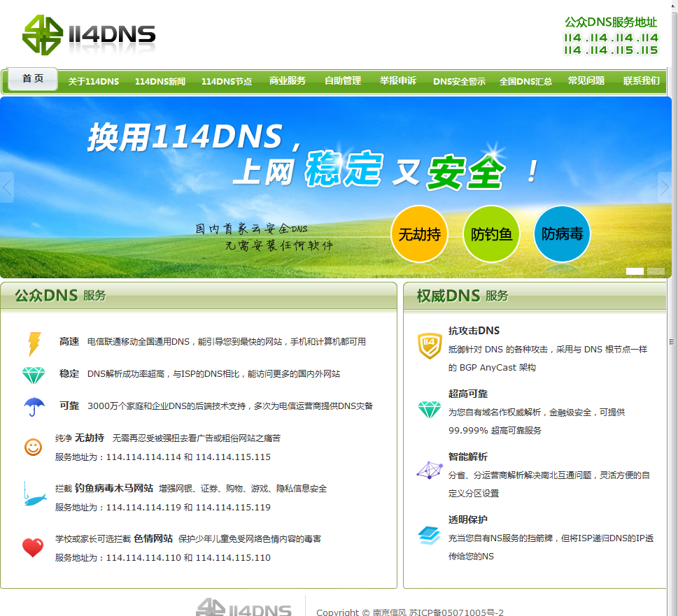This screenshot has height=616, width=678.
Task: Click the 114 shield 抗攻击DNS icon
Action: click(x=430, y=345)
